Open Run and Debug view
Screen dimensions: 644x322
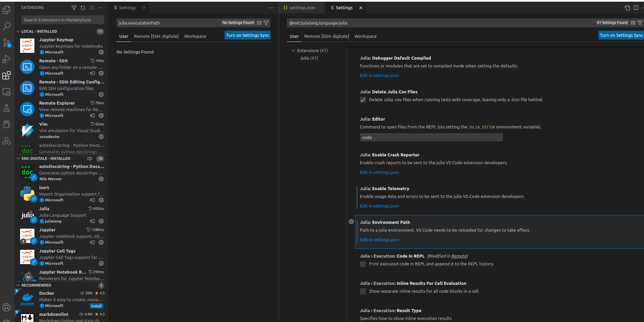[6, 59]
